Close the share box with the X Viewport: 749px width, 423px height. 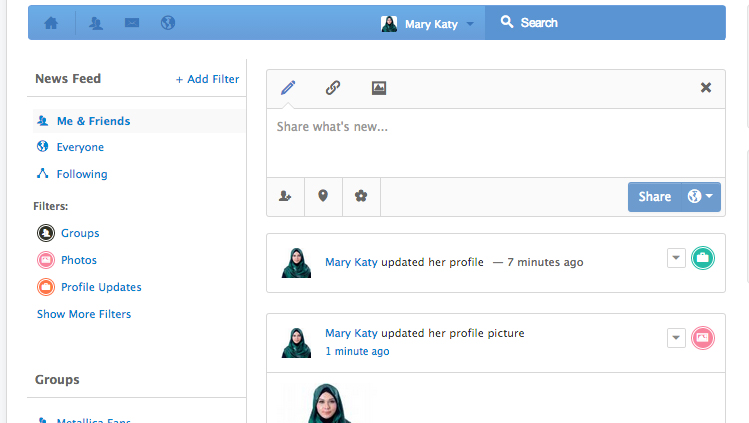coord(706,87)
